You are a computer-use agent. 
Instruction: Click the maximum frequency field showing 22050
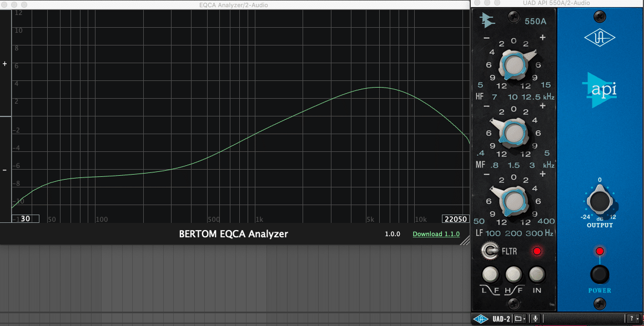455,218
